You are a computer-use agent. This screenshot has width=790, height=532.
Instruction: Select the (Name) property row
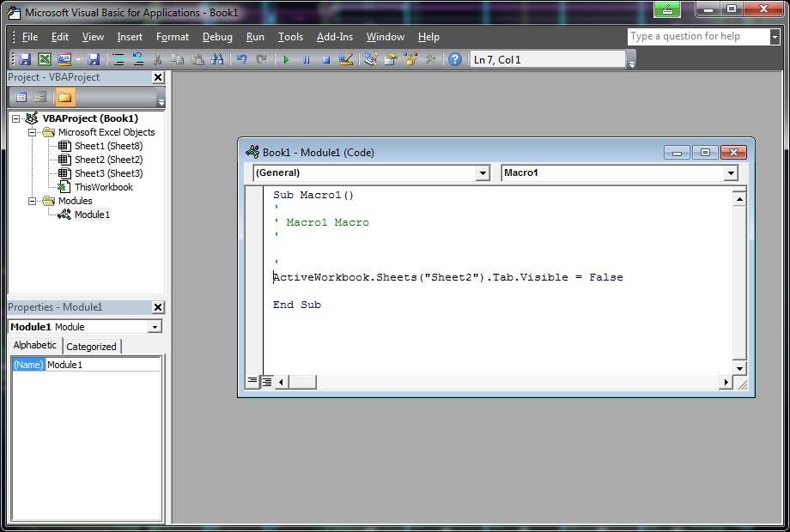pos(27,365)
